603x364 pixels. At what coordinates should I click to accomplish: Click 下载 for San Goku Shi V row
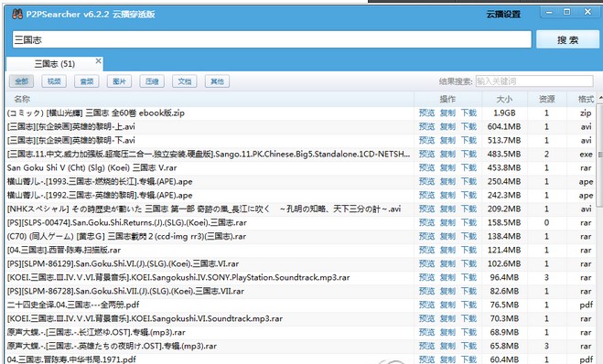click(x=468, y=168)
